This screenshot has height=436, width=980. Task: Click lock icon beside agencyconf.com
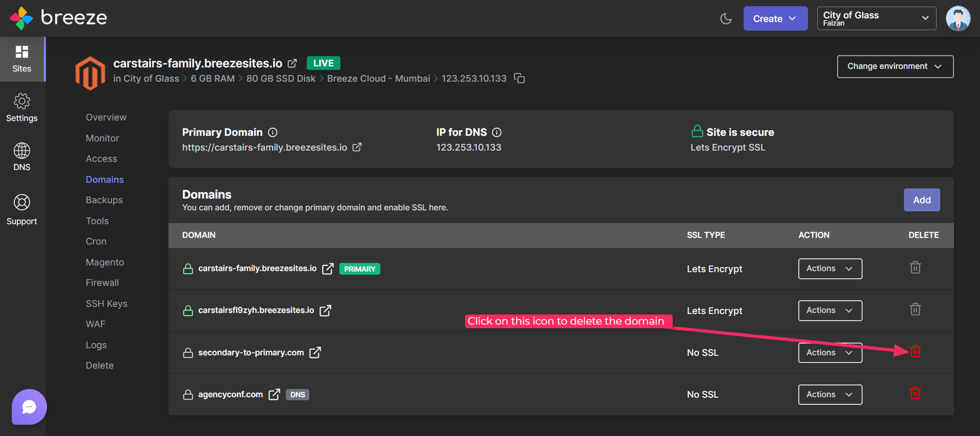188,395
